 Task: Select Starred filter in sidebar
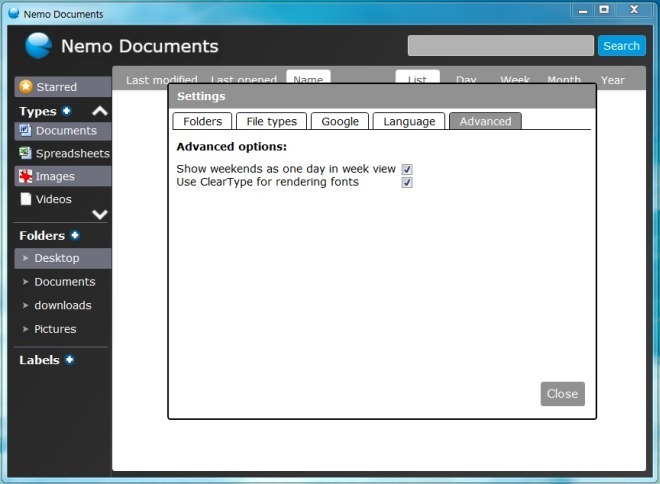point(63,87)
